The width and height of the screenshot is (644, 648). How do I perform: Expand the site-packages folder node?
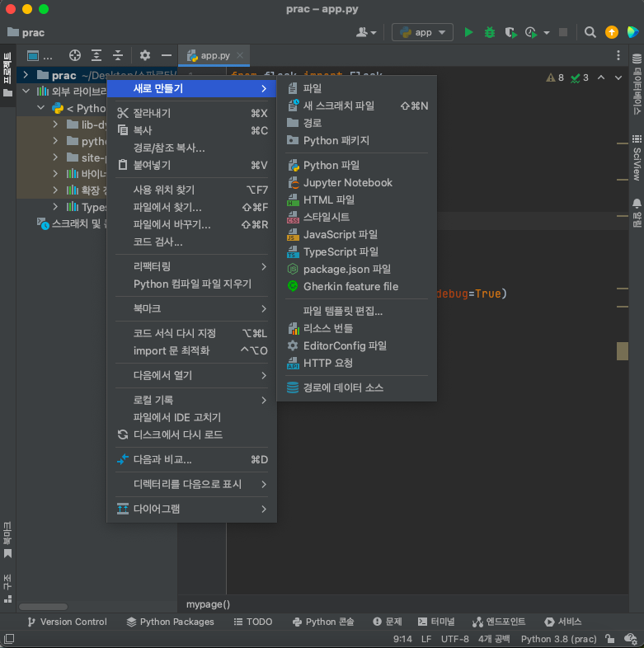point(55,157)
